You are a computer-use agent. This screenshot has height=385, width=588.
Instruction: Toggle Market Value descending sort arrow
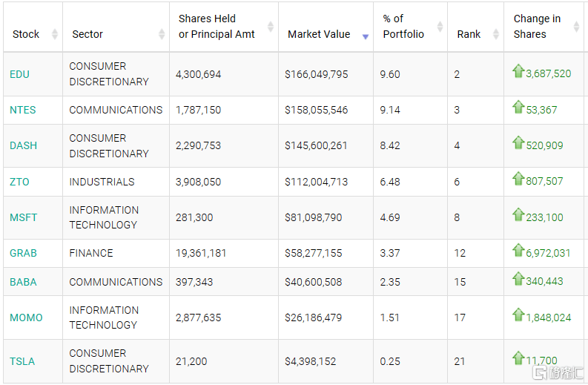pyautogui.click(x=365, y=36)
